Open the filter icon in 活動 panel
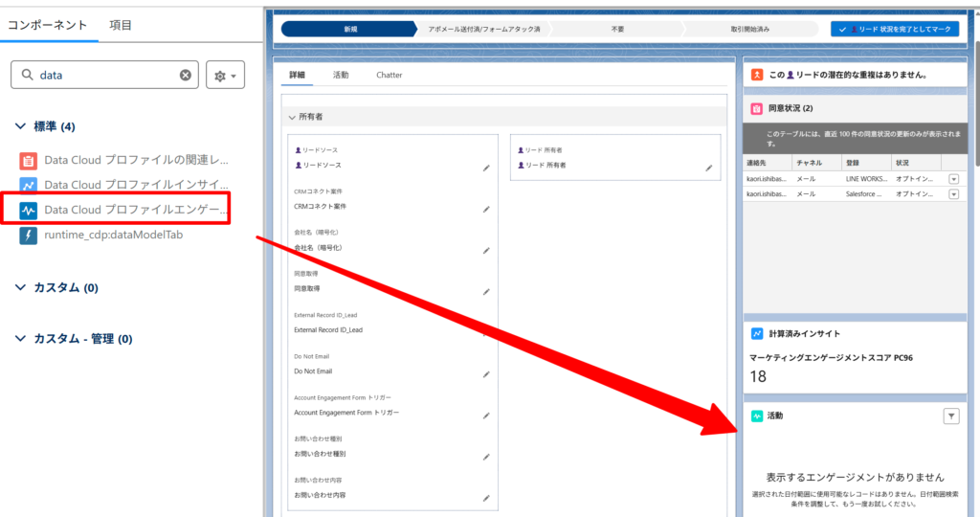 click(x=951, y=416)
